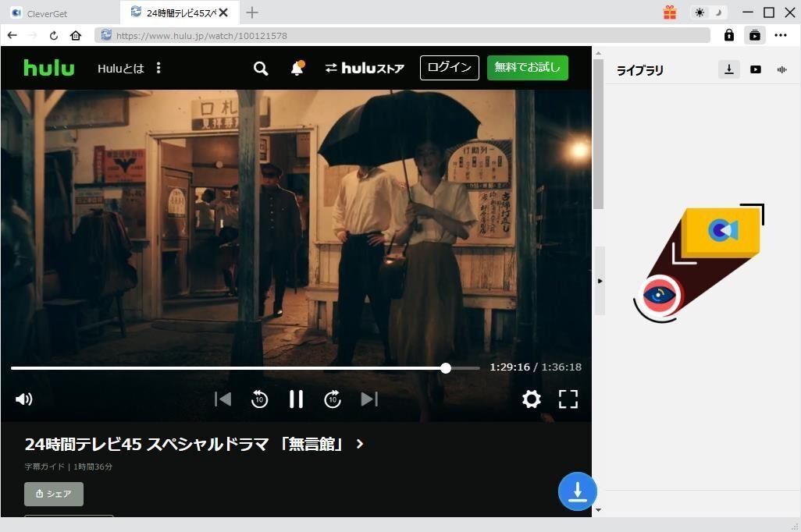The width and height of the screenshot is (801, 532).
Task: Click the 1時間36分 duration text
Action: coord(93,466)
